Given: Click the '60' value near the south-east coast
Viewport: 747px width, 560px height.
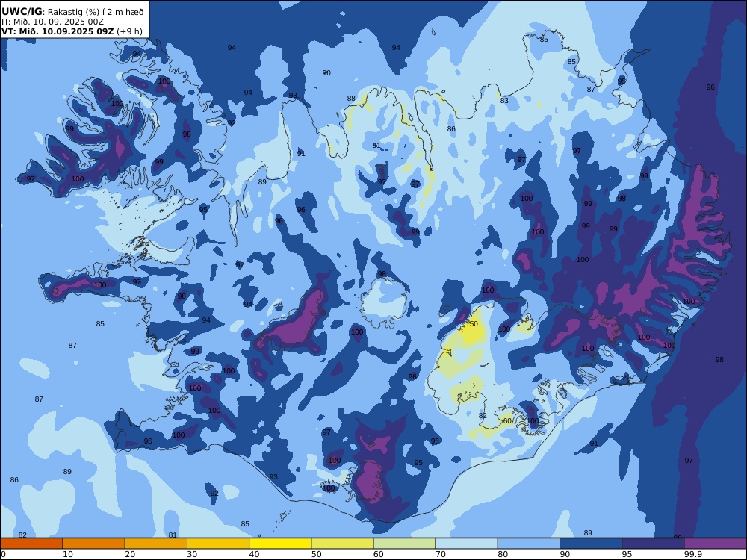Looking at the screenshot, I should click(507, 421).
